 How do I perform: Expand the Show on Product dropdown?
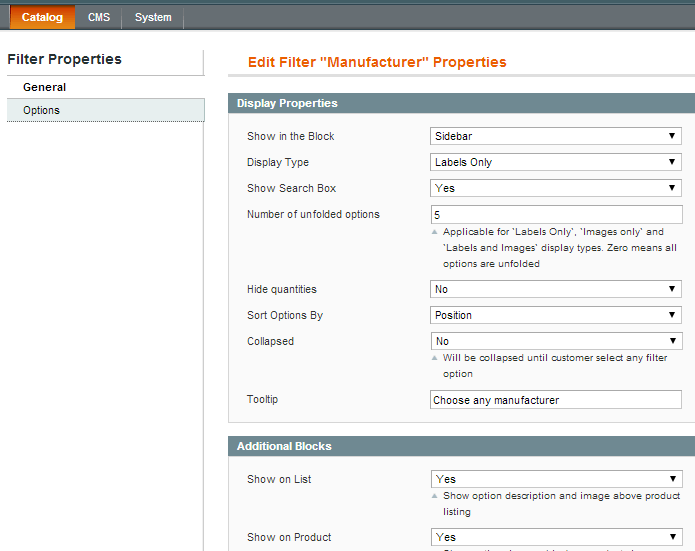(x=555, y=537)
